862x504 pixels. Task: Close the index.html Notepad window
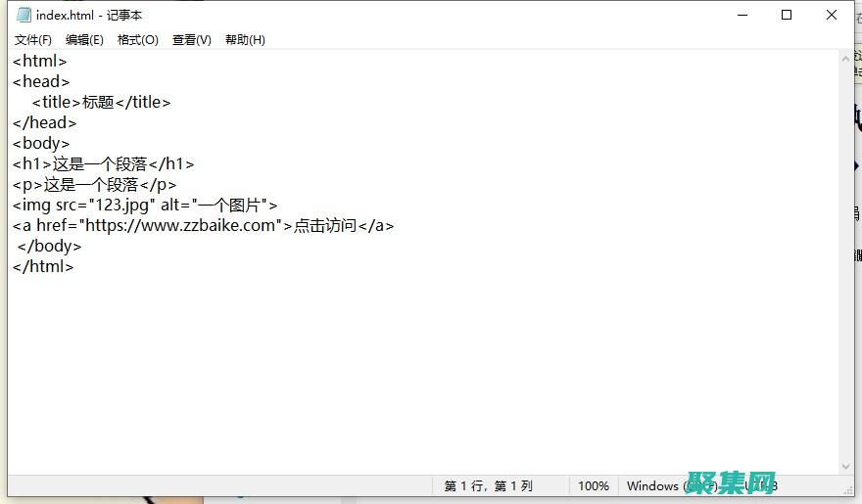click(x=832, y=15)
